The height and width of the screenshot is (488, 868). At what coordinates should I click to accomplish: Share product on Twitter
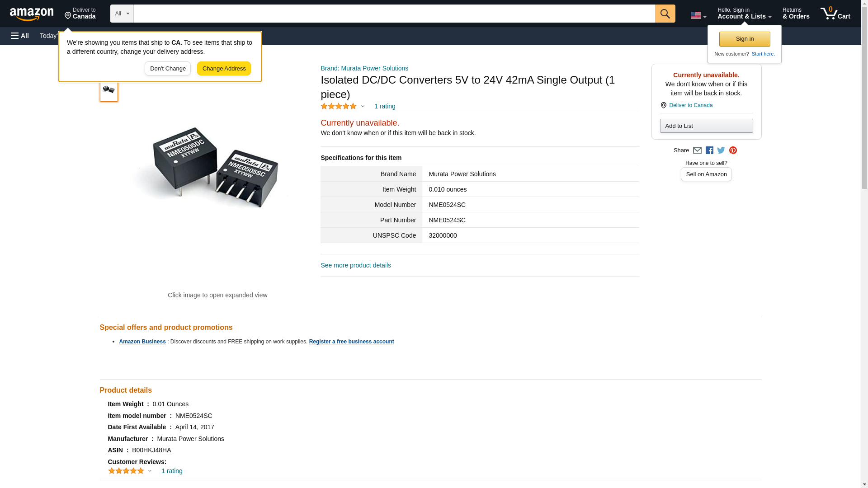(x=721, y=150)
